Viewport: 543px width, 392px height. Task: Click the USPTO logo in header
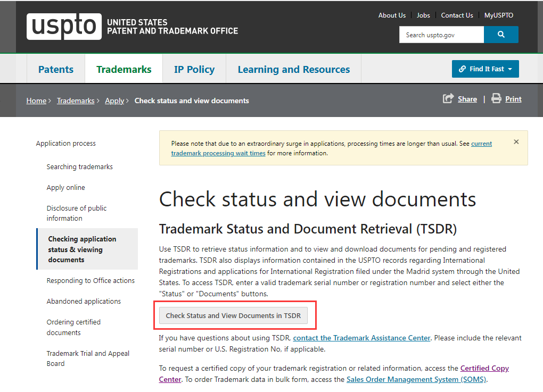[64, 27]
